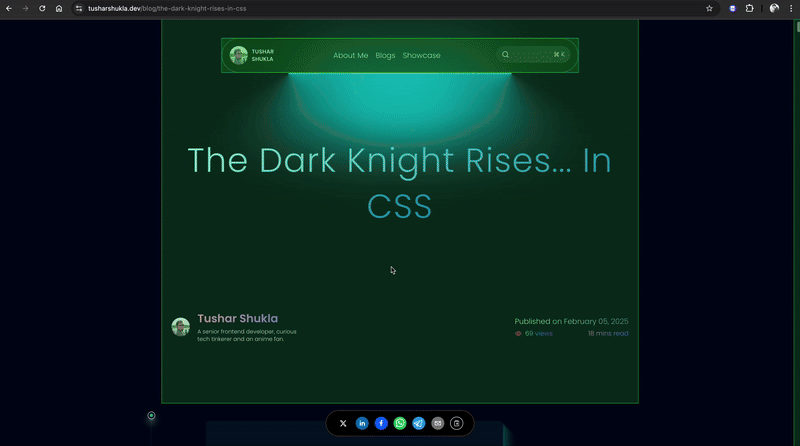Click the red eye views icon
The height and width of the screenshot is (446, 800).
pyautogui.click(x=518, y=334)
